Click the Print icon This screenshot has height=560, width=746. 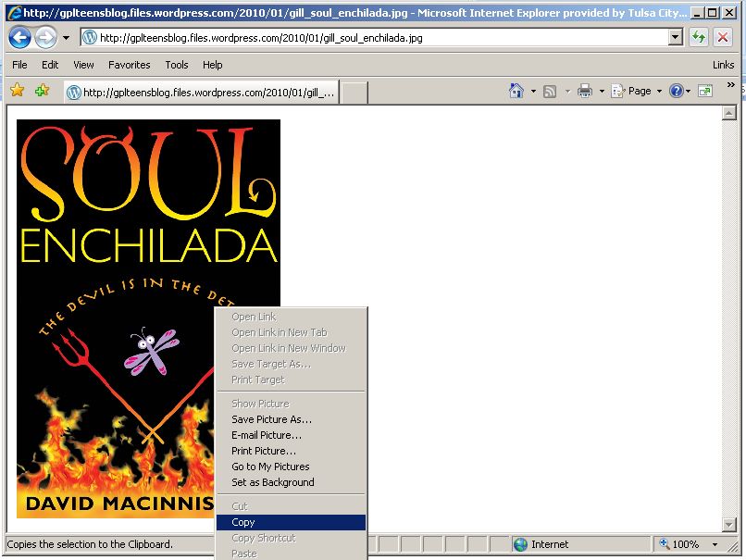pyautogui.click(x=585, y=91)
